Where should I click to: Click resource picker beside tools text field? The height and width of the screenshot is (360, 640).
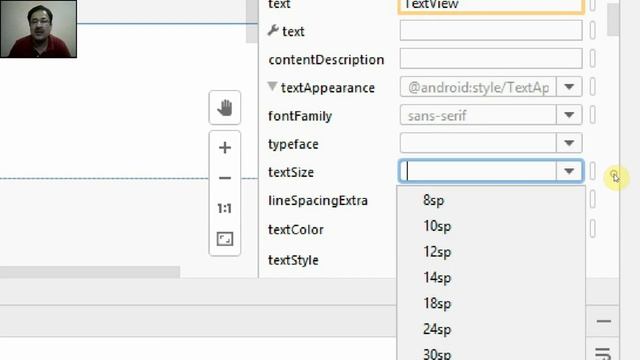[593, 31]
